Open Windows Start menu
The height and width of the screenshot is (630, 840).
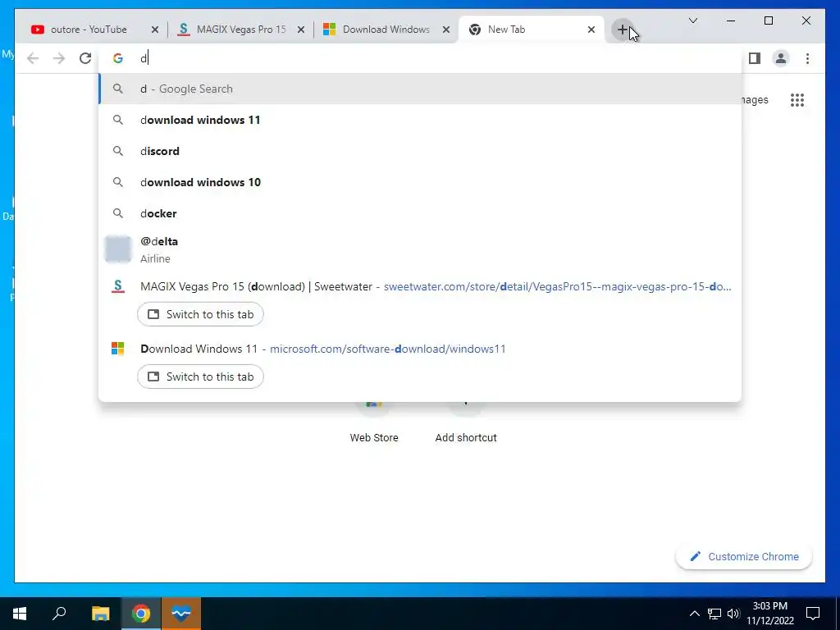pyautogui.click(x=20, y=614)
